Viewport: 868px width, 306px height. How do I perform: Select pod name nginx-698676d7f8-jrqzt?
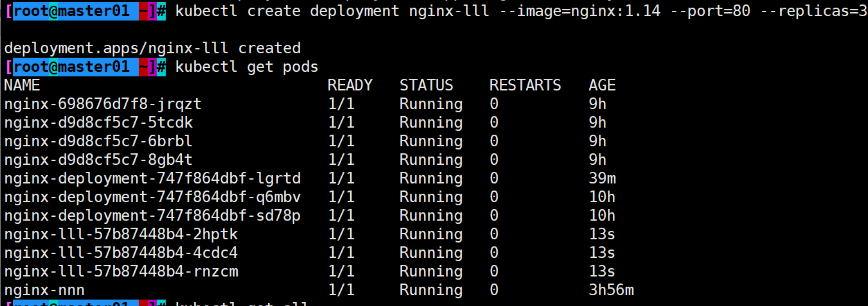103,104
